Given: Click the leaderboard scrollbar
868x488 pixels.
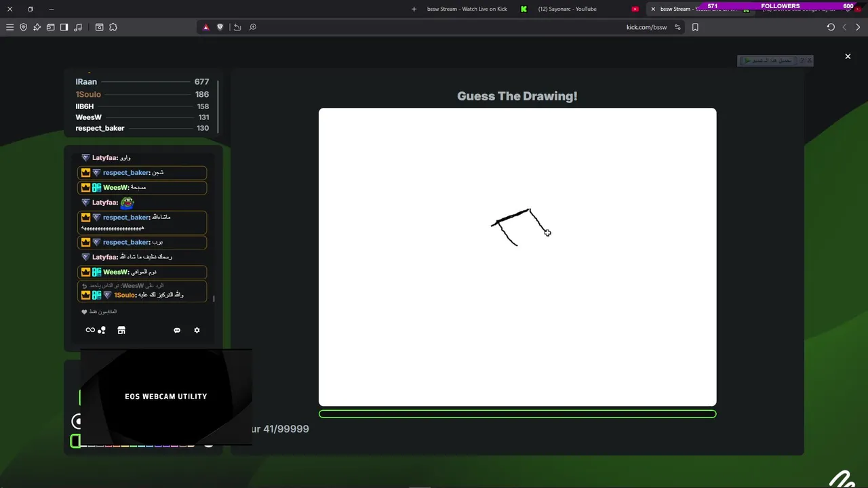Looking at the screenshot, I should pos(218,106).
